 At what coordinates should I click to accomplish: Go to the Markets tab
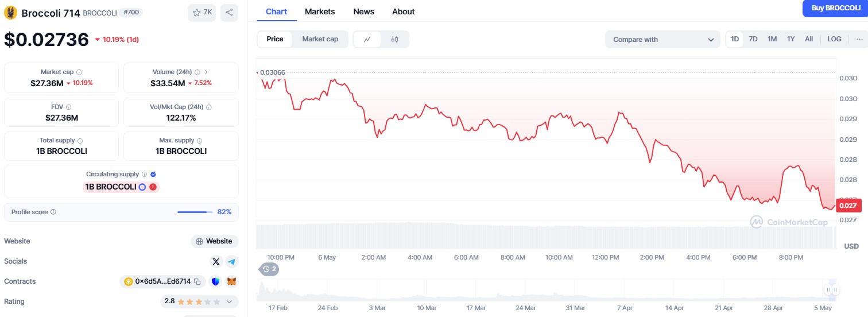point(320,11)
